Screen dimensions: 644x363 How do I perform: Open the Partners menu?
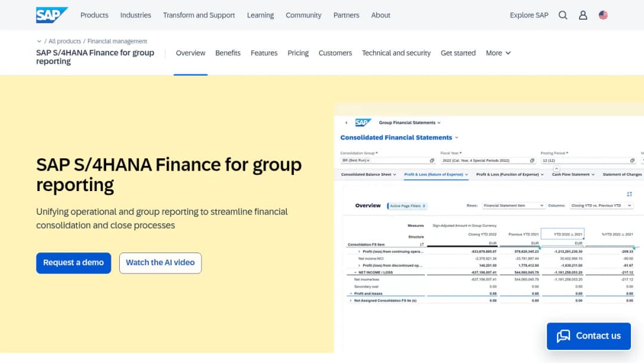346,15
